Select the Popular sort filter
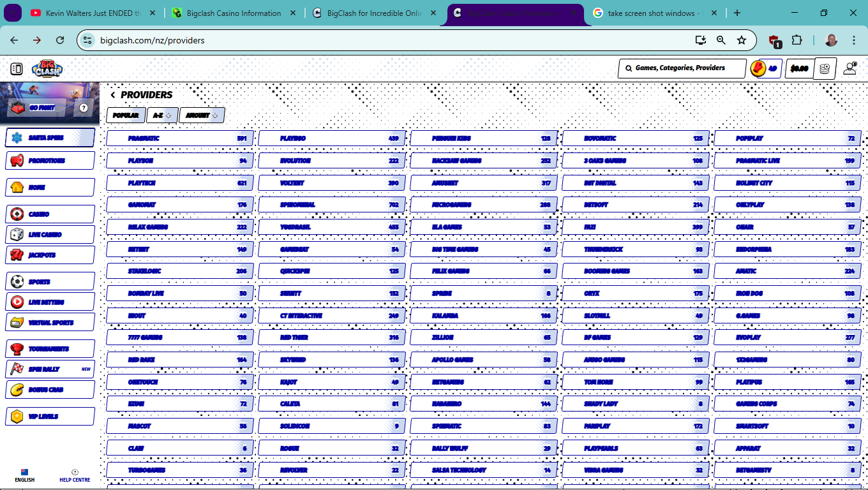This screenshot has height=490, width=868. coord(126,115)
